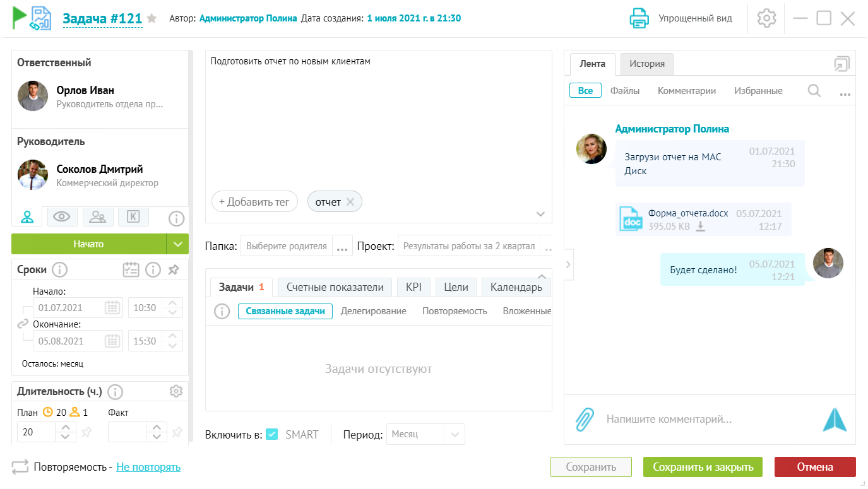Select the co-executors group icon
The image size is (868, 489).
(x=98, y=216)
